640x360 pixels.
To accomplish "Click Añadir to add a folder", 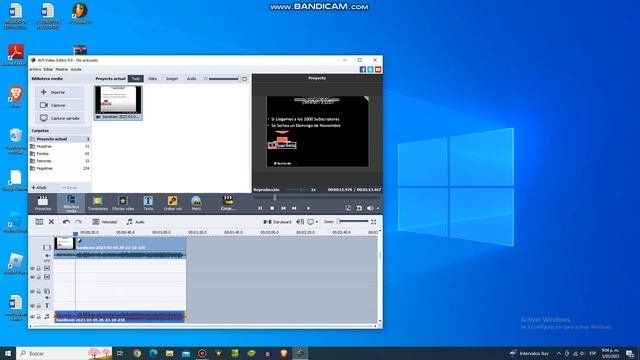I will coord(39,187).
